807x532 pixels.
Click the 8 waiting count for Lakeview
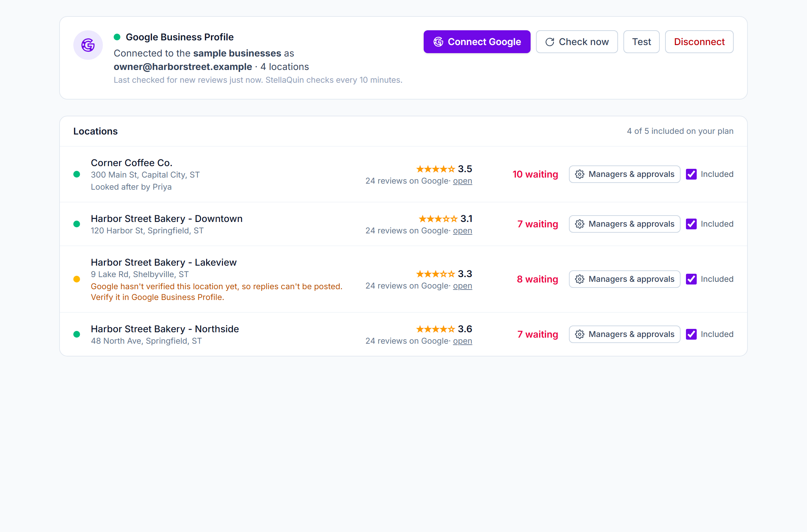coord(537,279)
